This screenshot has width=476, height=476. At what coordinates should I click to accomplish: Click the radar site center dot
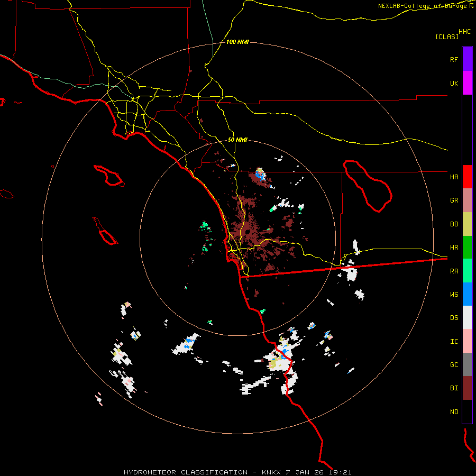tap(248, 232)
